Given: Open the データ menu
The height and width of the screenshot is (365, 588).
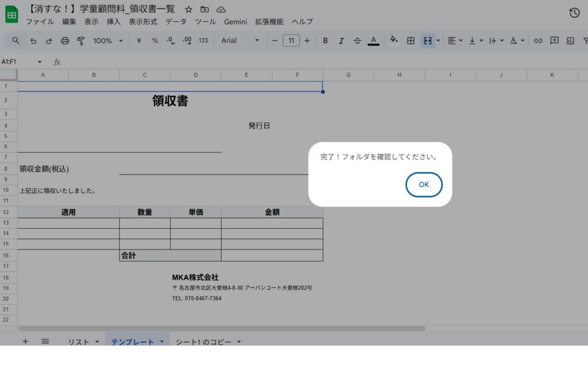Looking at the screenshot, I should pyautogui.click(x=176, y=22).
